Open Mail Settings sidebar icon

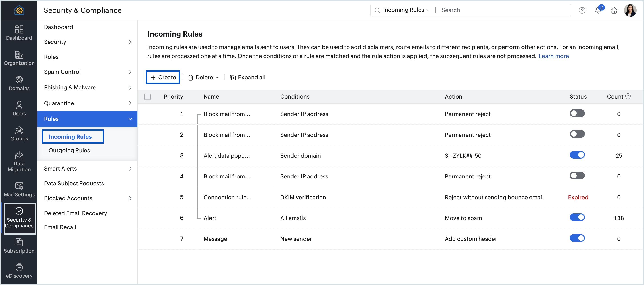[19, 189]
